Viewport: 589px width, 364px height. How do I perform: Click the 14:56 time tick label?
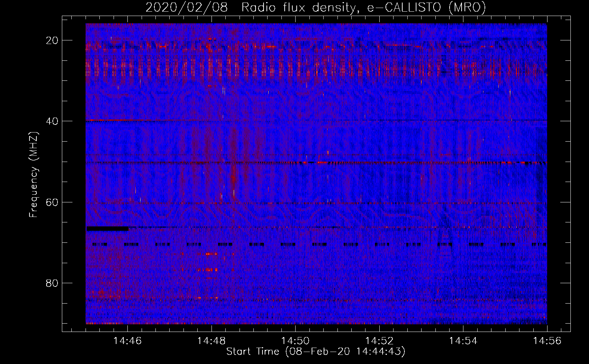pyautogui.click(x=547, y=341)
